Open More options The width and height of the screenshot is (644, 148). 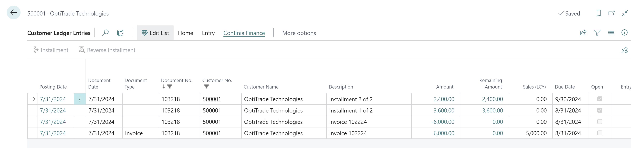pos(299,33)
